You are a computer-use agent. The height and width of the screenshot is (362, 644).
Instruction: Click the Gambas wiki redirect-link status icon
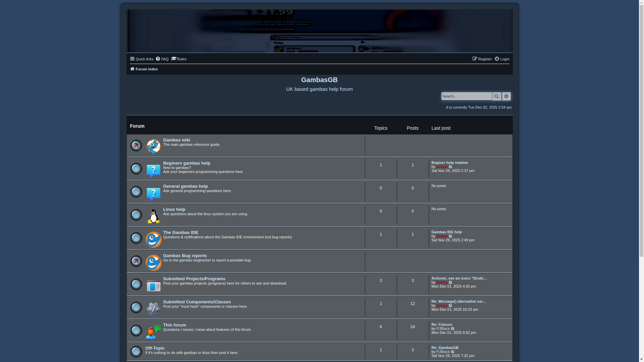tap(136, 145)
